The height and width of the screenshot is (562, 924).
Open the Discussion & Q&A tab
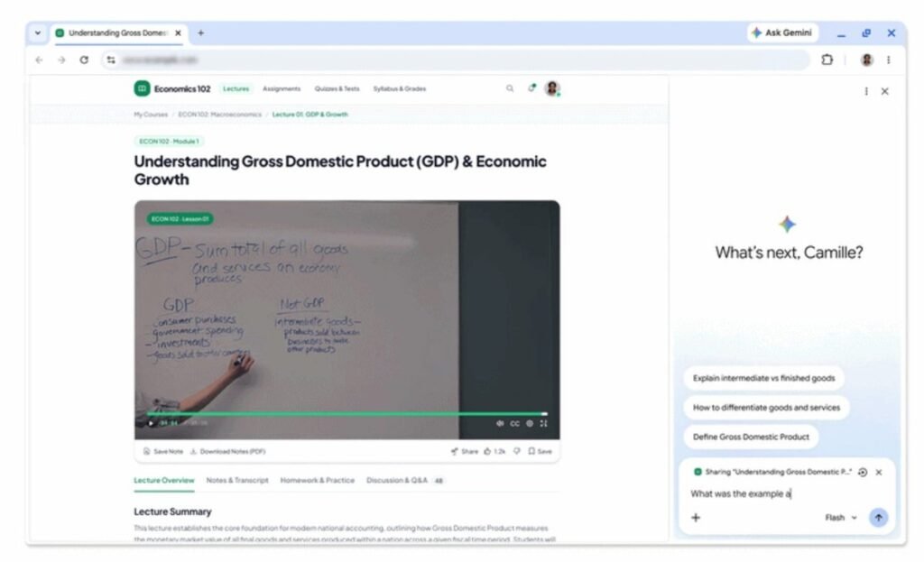[x=405, y=481]
